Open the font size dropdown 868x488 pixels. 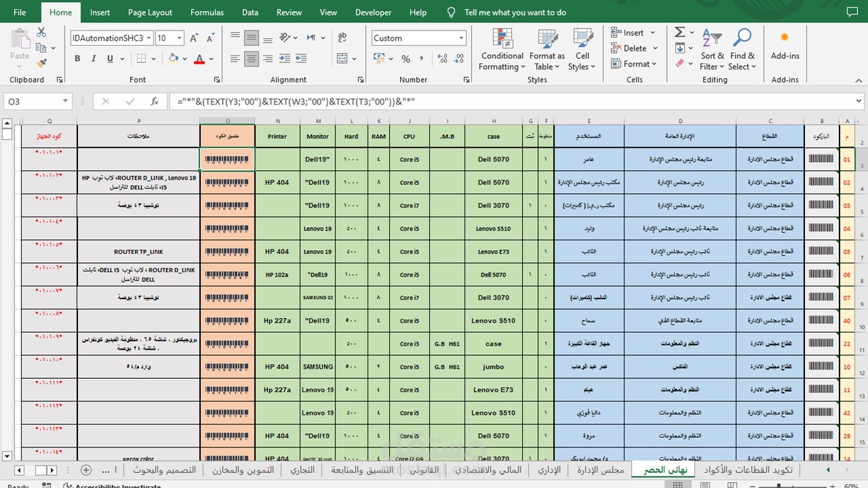(x=180, y=38)
